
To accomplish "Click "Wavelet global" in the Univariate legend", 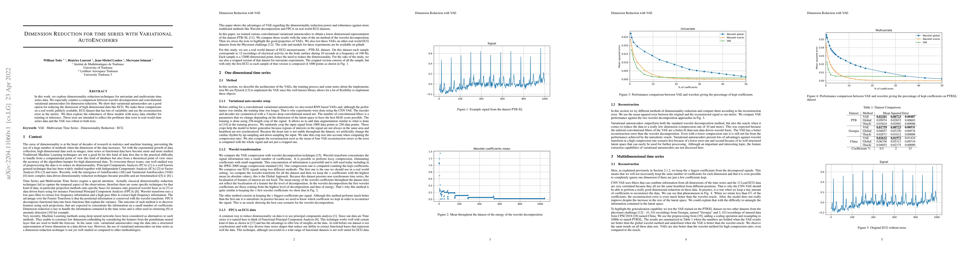I will tap(735, 34).
